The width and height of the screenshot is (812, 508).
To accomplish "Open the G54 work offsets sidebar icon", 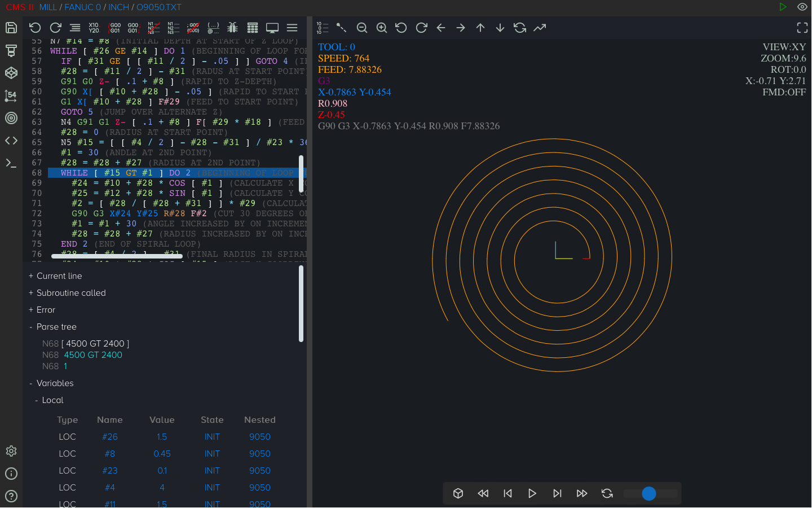I will (x=11, y=95).
